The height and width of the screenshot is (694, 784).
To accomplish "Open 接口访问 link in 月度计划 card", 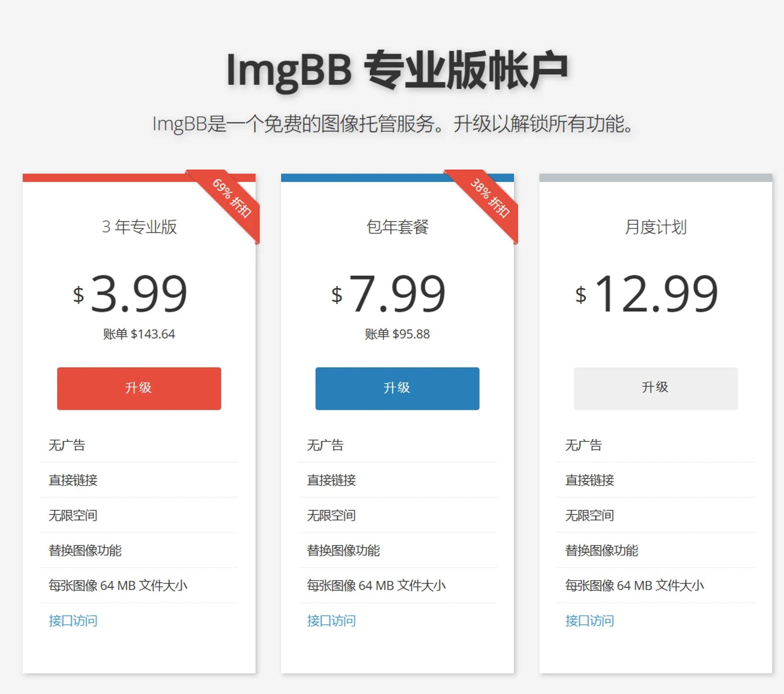I will (x=590, y=621).
